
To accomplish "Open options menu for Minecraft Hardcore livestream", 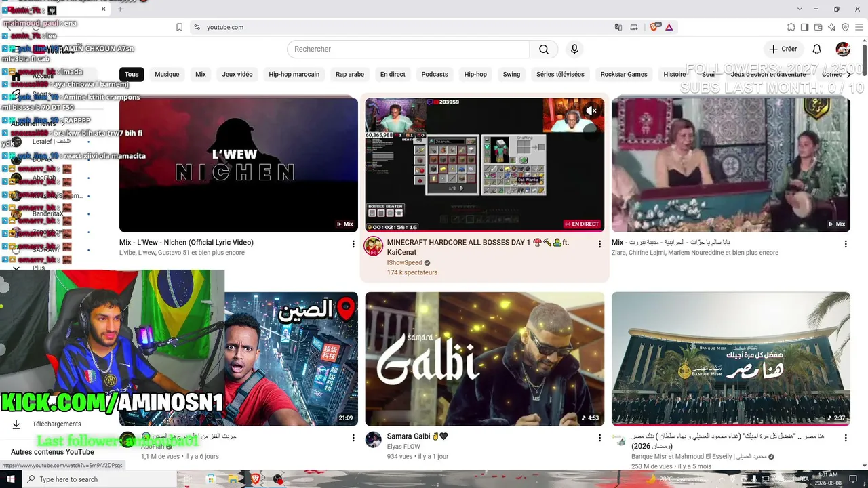I will click(x=599, y=244).
